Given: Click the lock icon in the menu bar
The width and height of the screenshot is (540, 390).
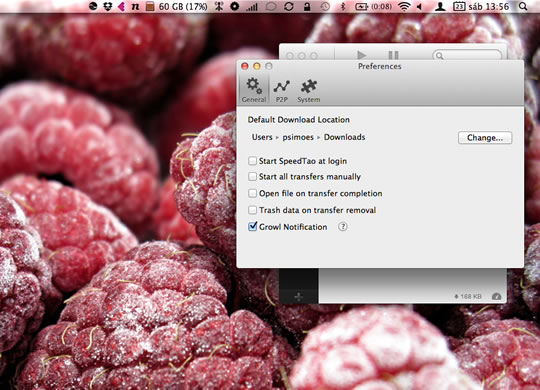Looking at the screenshot, I should (x=307, y=6).
